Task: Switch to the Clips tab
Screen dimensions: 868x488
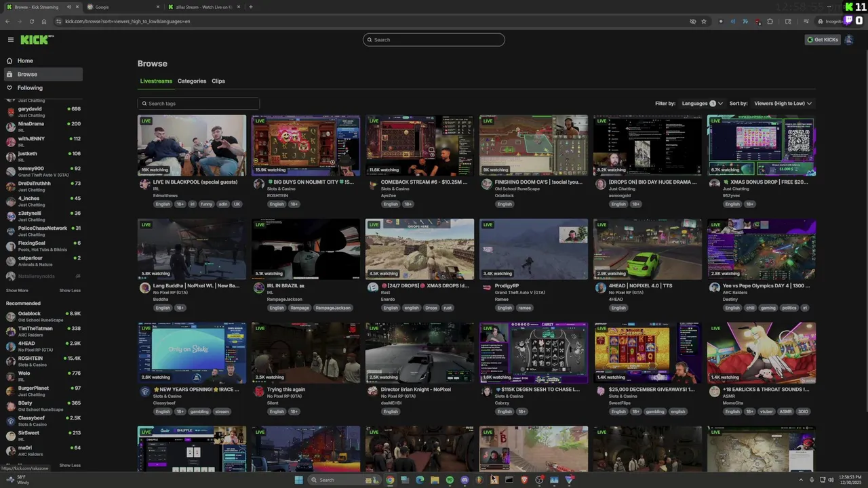Action: click(218, 81)
